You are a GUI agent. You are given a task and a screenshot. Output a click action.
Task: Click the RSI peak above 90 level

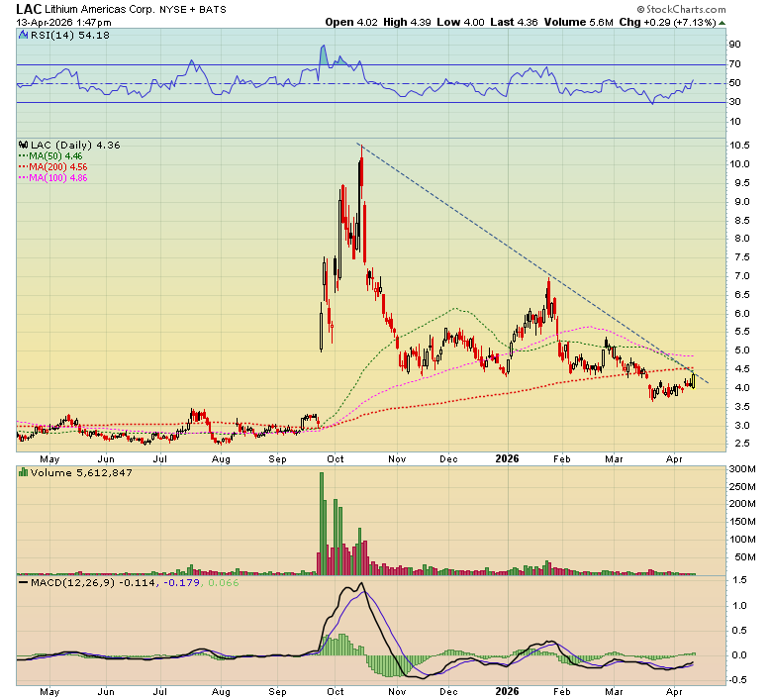(x=323, y=47)
